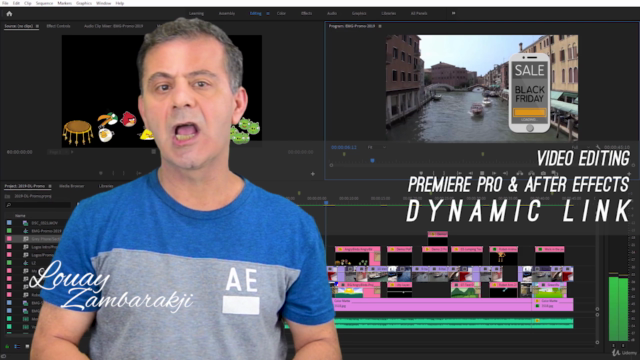Open the Graphics menu in the menu bar

(84, 3)
